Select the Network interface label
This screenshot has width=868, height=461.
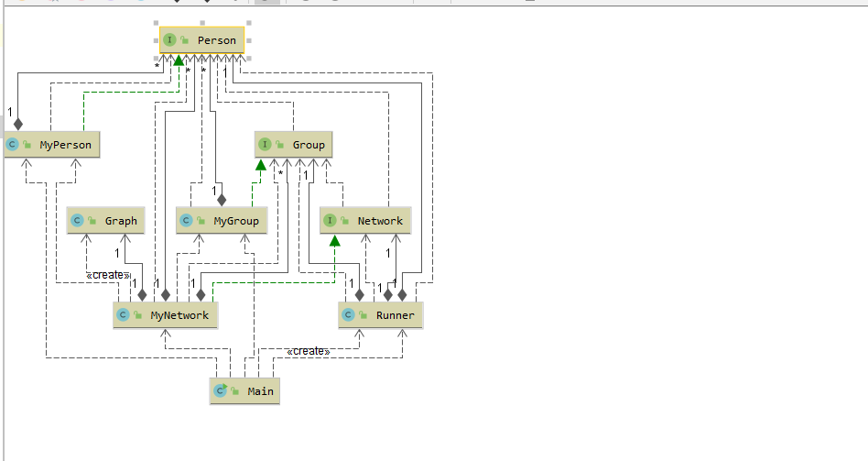click(x=380, y=221)
